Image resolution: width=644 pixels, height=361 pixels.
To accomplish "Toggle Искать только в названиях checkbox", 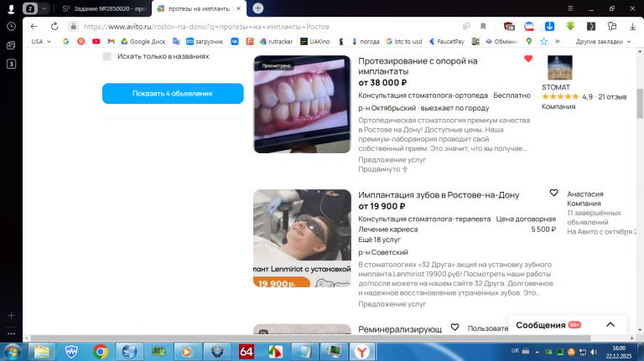I will (106, 56).
